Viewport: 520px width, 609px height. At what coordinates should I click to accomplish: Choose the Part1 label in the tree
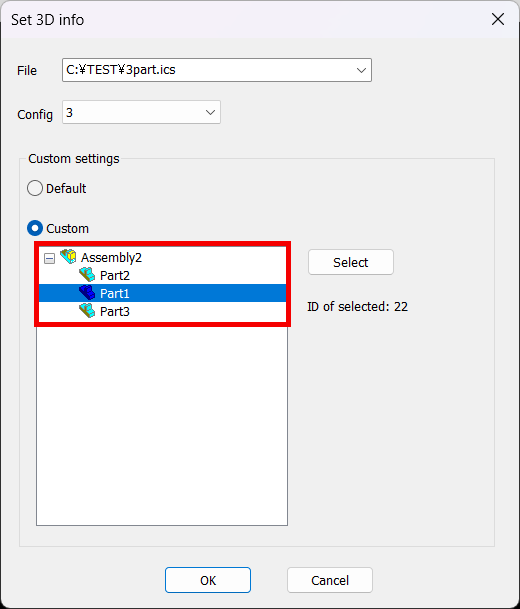point(115,294)
